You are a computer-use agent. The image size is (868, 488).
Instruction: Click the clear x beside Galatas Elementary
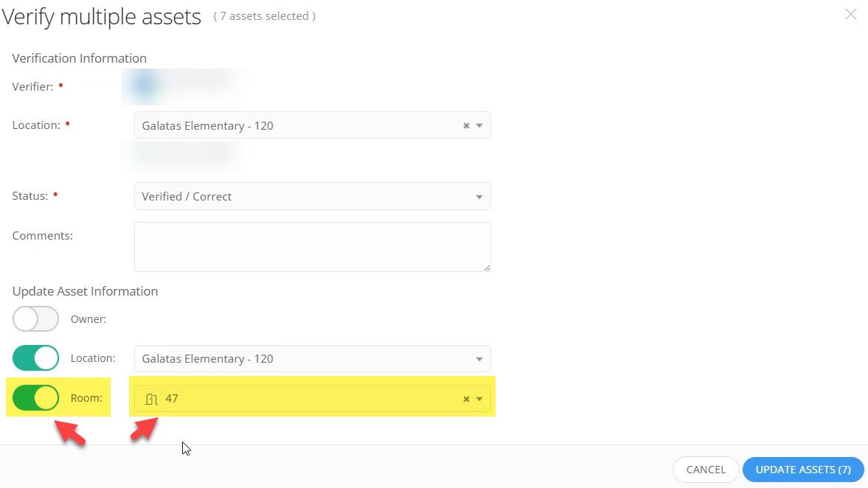coord(466,125)
